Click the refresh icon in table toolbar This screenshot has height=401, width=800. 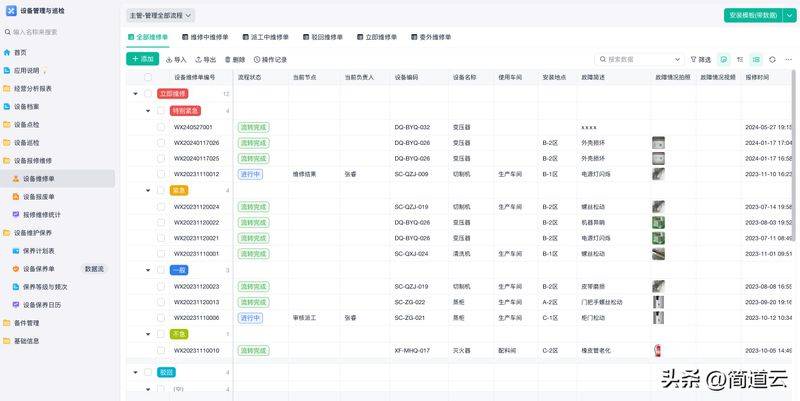pyautogui.click(x=772, y=60)
